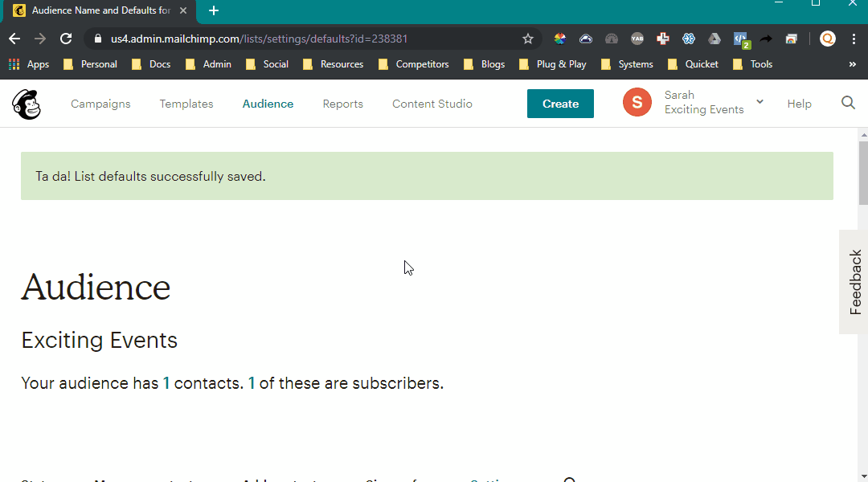Click the rainbow window extension icon
The height and width of the screenshot is (482, 868).
(792, 39)
